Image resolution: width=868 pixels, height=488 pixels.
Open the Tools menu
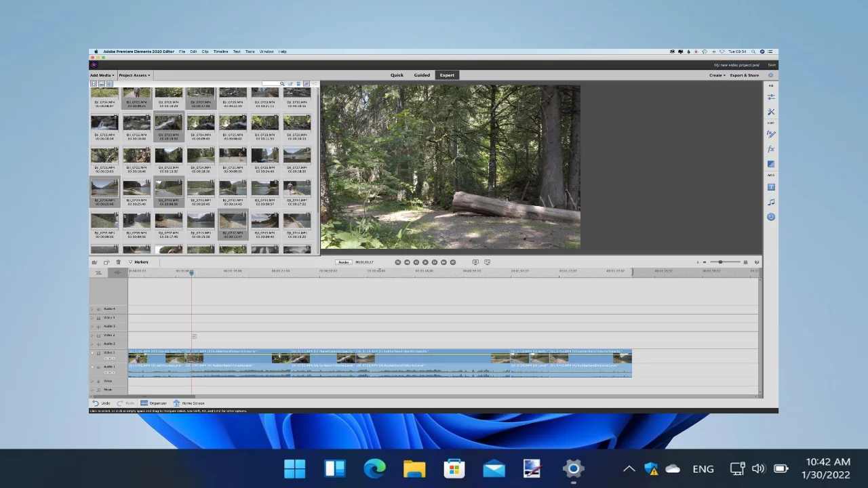coord(250,52)
